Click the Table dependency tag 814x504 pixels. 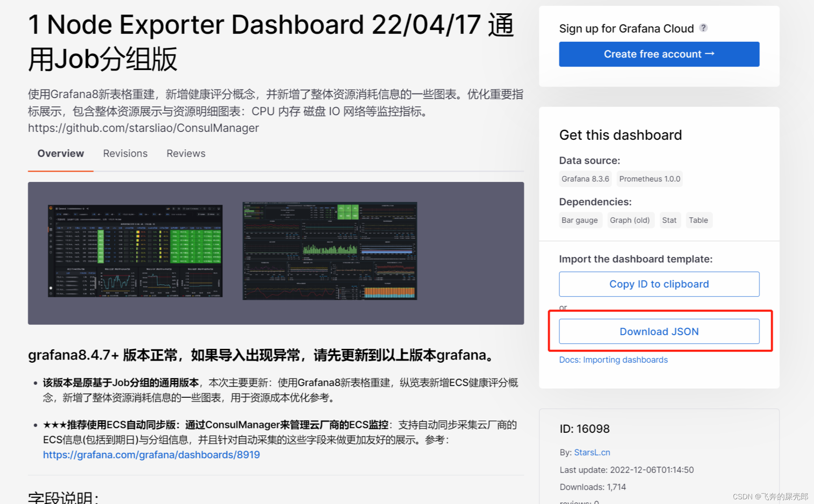coord(698,220)
